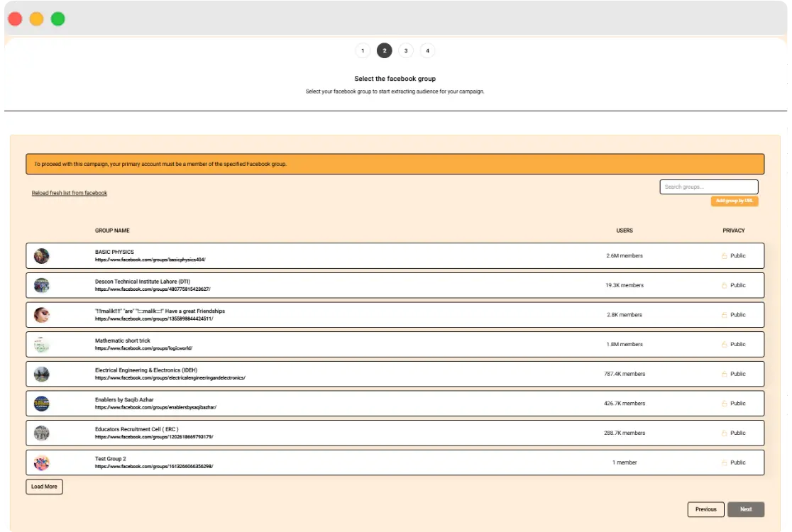Viewport: 792px width, 532px height.
Task: Click the yellow minimize window button
Action: pyautogui.click(x=36, y=19)
